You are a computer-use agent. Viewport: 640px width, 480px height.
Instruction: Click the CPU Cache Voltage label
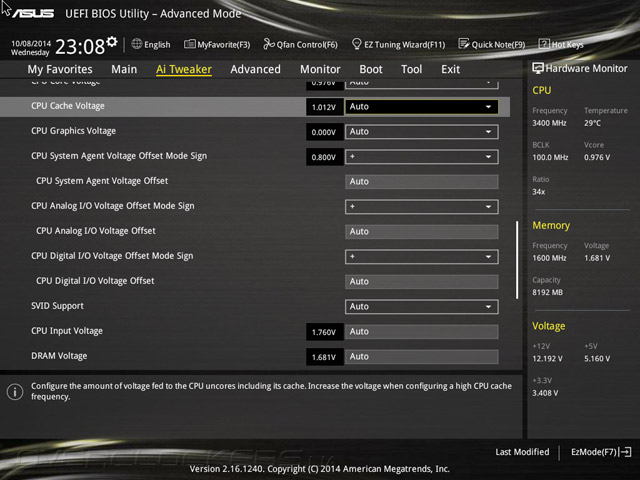[x=68, y=106]
